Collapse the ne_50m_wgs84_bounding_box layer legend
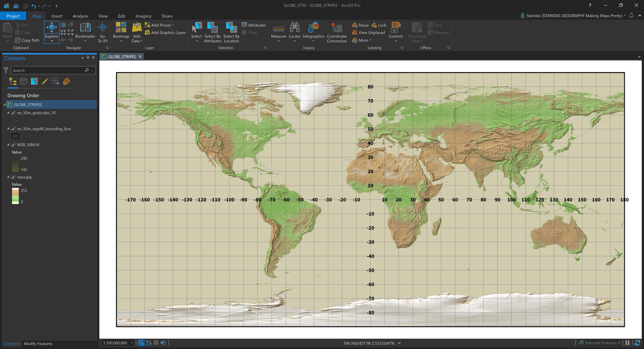Viewport: 644px width, 349px height. pos(8,129)
